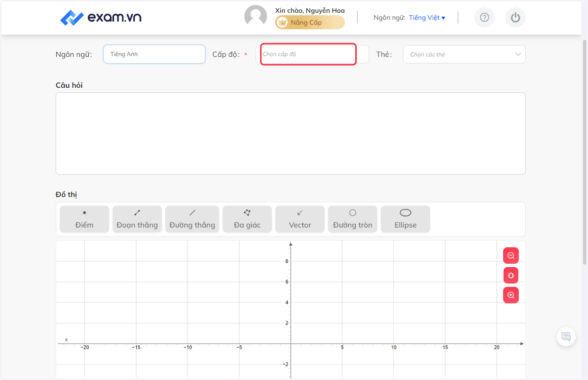Viewport: 588px width, 380px height.
Task: Click the exam.vn logo
Action: pos(101,18)
